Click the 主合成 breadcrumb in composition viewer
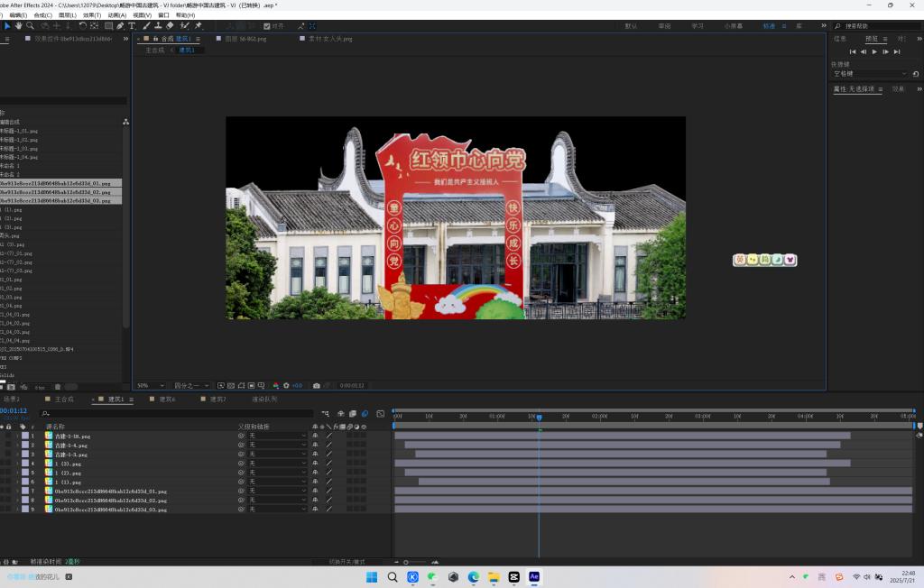 point(155,50)
